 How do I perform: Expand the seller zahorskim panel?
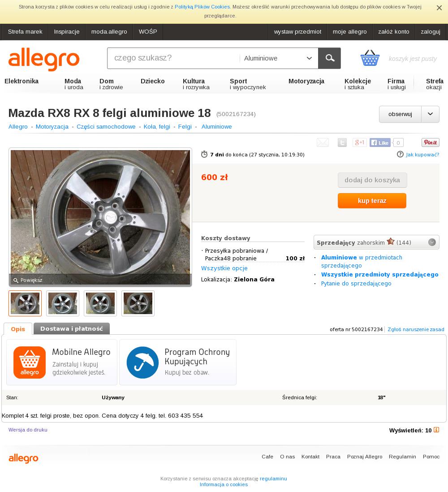click(432, 242)
